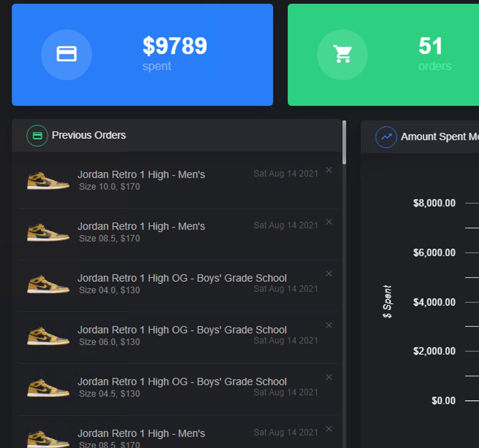Remove the Size 04.0 Boys' Grade School order
The image size is (479, 448).
329,274
